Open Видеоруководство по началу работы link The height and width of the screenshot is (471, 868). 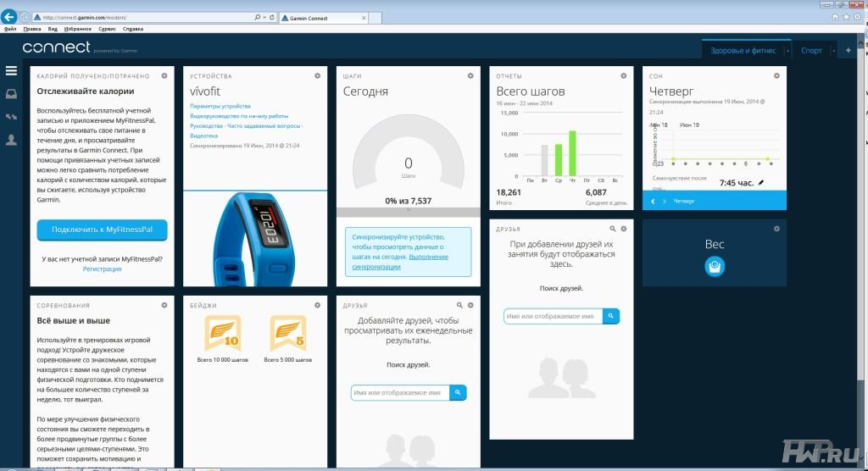[239, 116]
